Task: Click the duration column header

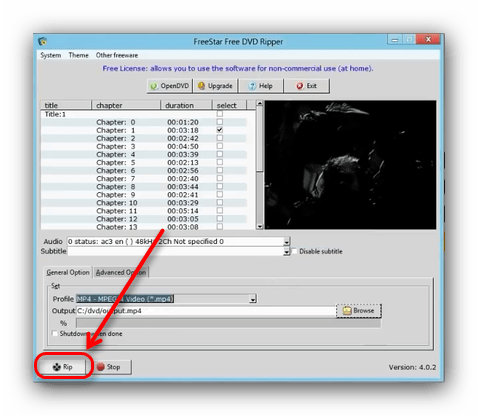Action: click(x=186, y=105)
